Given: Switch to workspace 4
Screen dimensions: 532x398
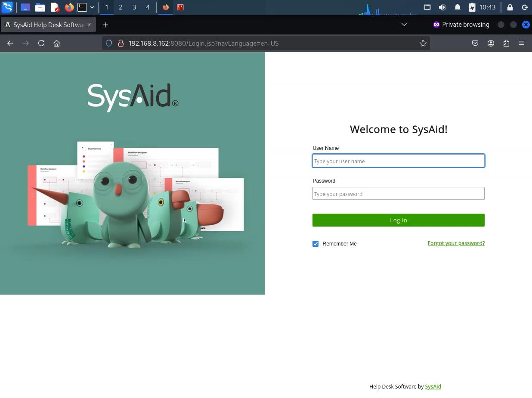Looking at the screenshot, I should 148,7.
